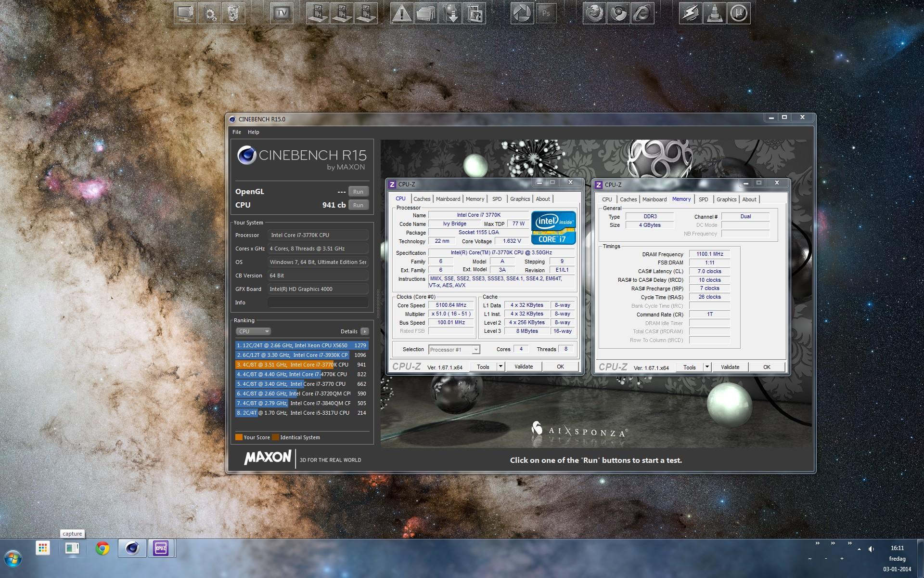Screen dimensions: 924x578
Task: Launch Chrome from the top dock
Action: coord(618,13)
